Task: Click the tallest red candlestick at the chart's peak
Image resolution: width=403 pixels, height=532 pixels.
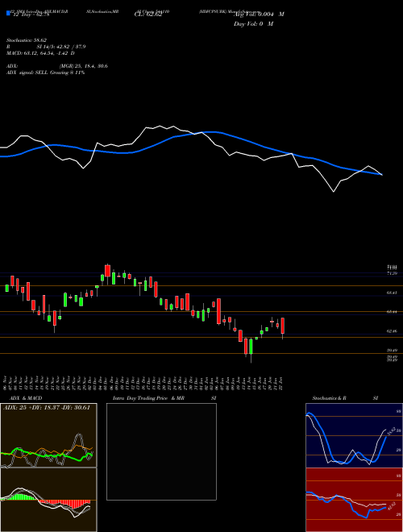Action: click(107, 270)
